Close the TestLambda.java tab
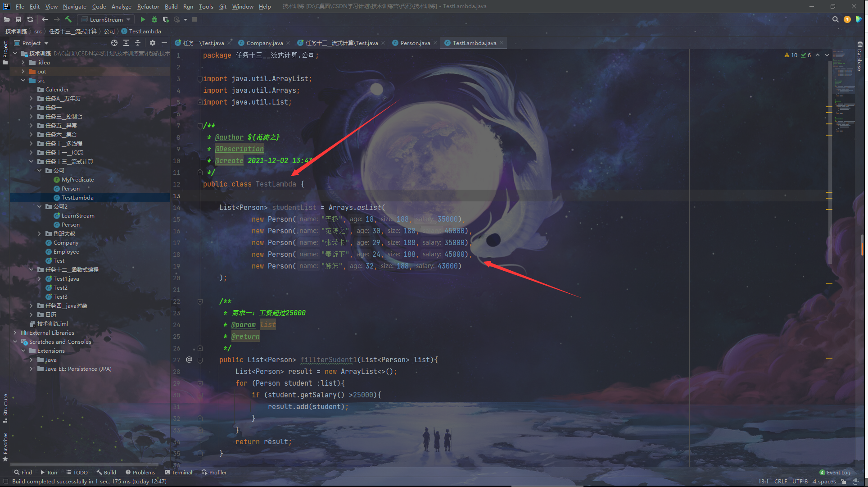The width and height of the screenshot is (868, 487). (501, 43)
